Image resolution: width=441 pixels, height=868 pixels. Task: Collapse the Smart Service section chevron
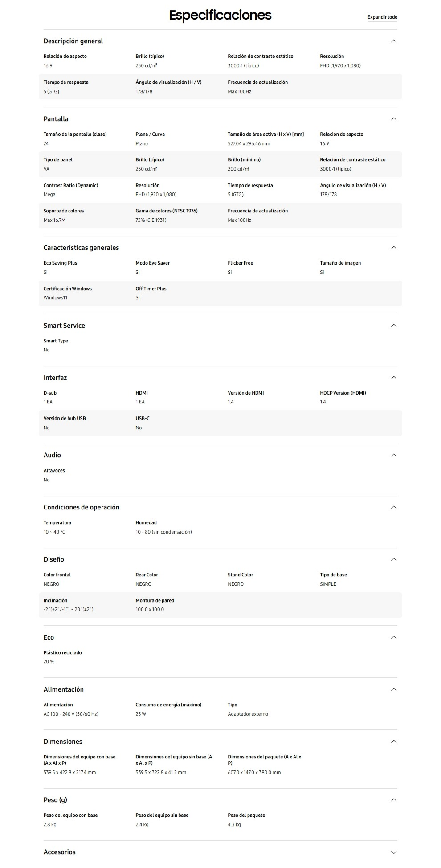tap(393, 326)
